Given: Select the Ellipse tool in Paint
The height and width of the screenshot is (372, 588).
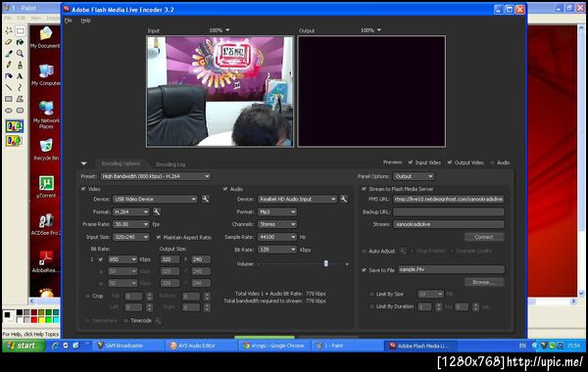Looking at the screenshot, I should click(9, 111).
